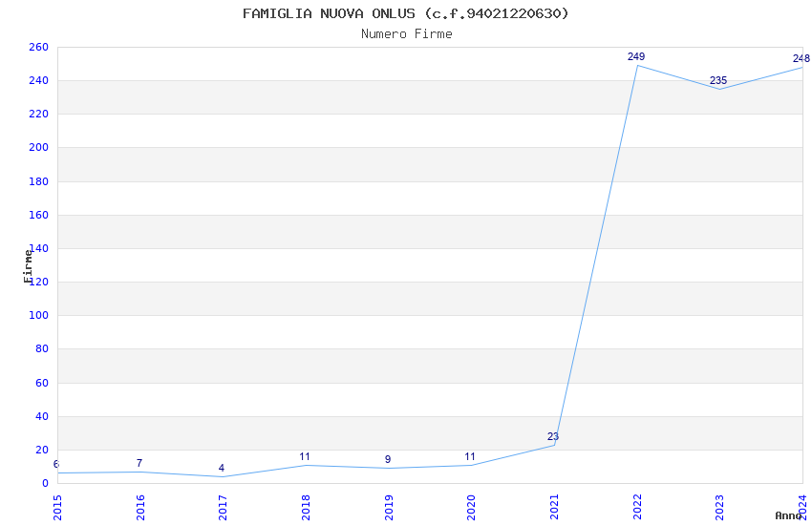Click the y-axis value 0
Viewport: 812px width, 525px height.
pyautogui.click(x=45, y=484)
